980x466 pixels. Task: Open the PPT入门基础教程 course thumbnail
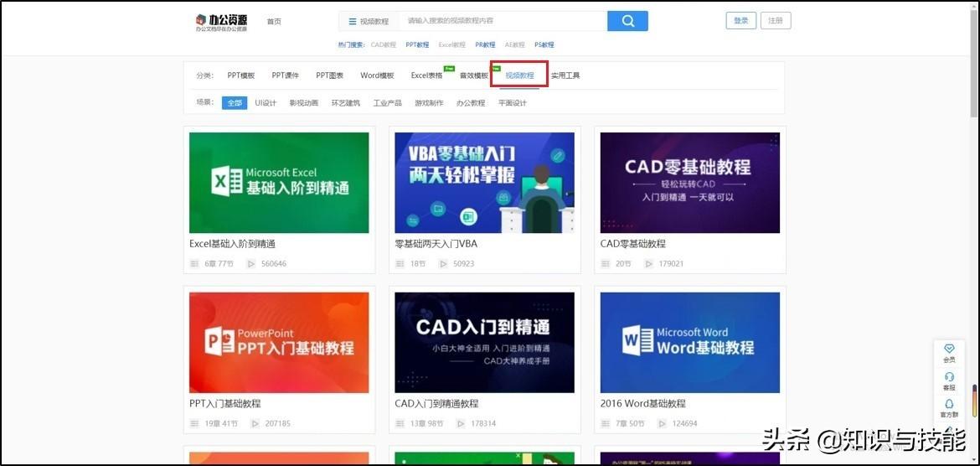[x=279, y=343]
